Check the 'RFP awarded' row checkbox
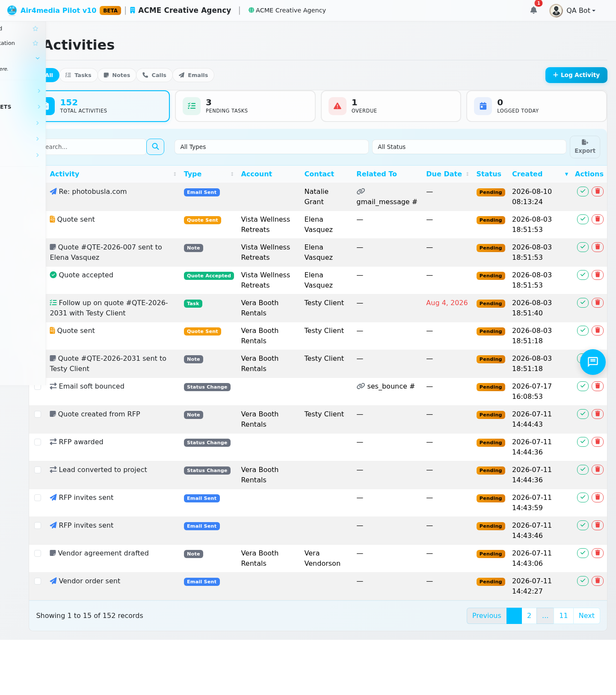Image resolution: width=616 pixels, height=695 pixels. point(38,442)
